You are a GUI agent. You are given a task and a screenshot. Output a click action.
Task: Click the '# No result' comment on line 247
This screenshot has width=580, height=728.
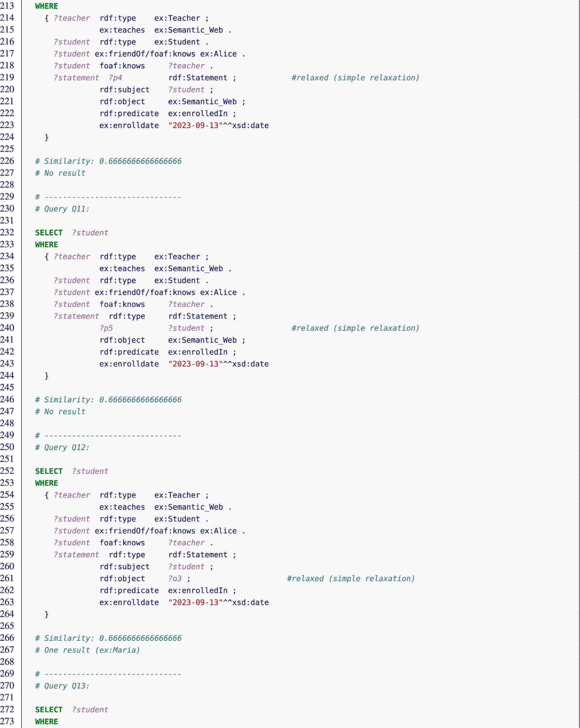click(61, 412)
